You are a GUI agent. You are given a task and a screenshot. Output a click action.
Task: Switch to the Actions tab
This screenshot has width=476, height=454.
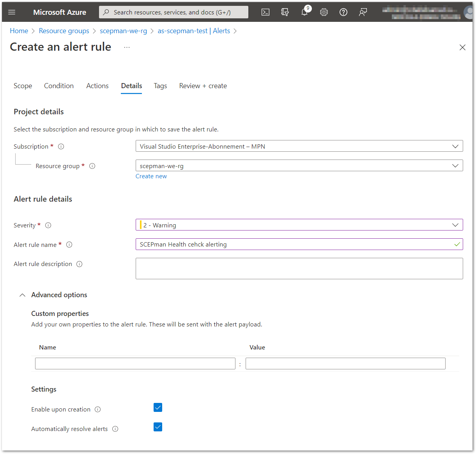point(97,86)
